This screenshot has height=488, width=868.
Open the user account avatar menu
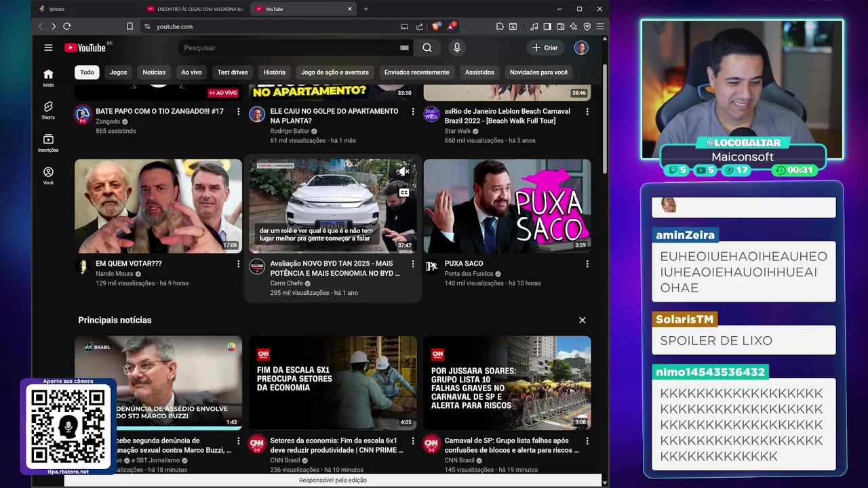tap(581, 47)
